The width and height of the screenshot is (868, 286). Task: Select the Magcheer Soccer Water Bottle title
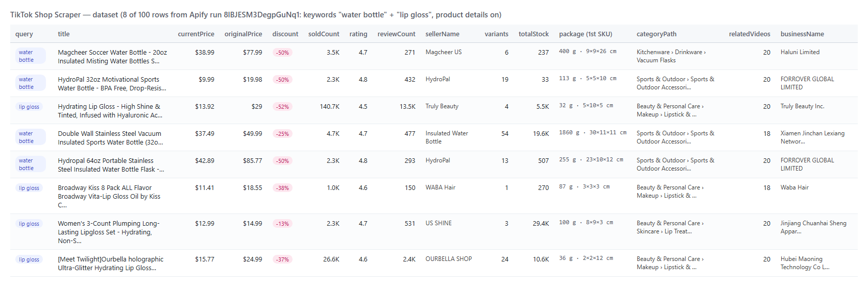coord(112,57)
